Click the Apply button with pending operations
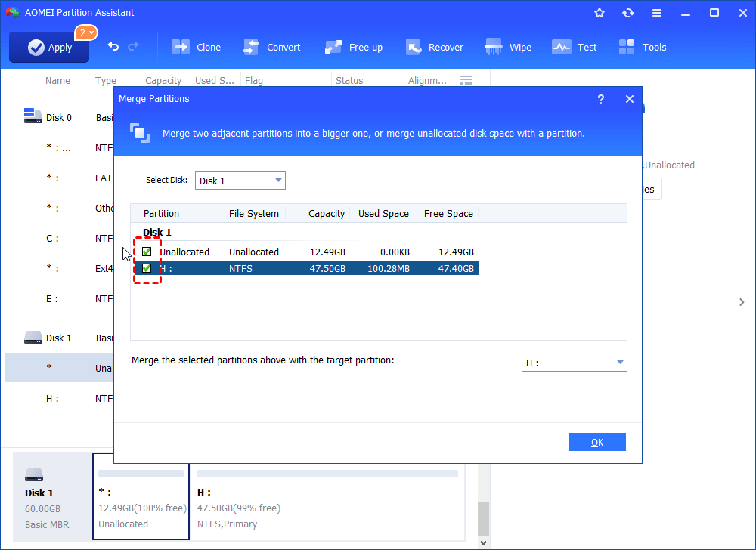Viewport: 756px width, 550px height. pyautogui.click(x=49, y=47)
